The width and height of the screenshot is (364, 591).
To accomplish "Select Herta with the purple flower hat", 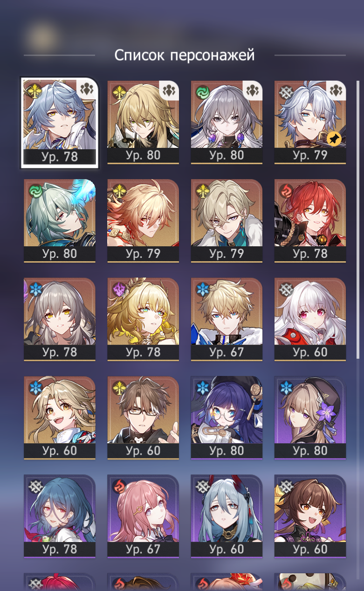I will [x=310, y=417].
